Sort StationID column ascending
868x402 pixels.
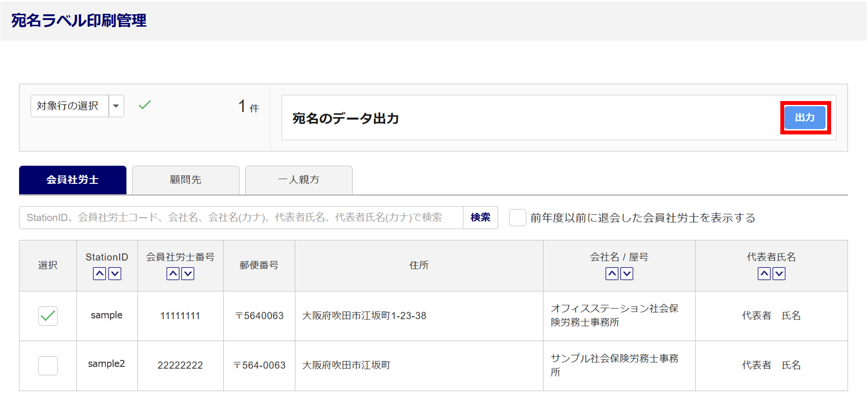click(99, 274)
